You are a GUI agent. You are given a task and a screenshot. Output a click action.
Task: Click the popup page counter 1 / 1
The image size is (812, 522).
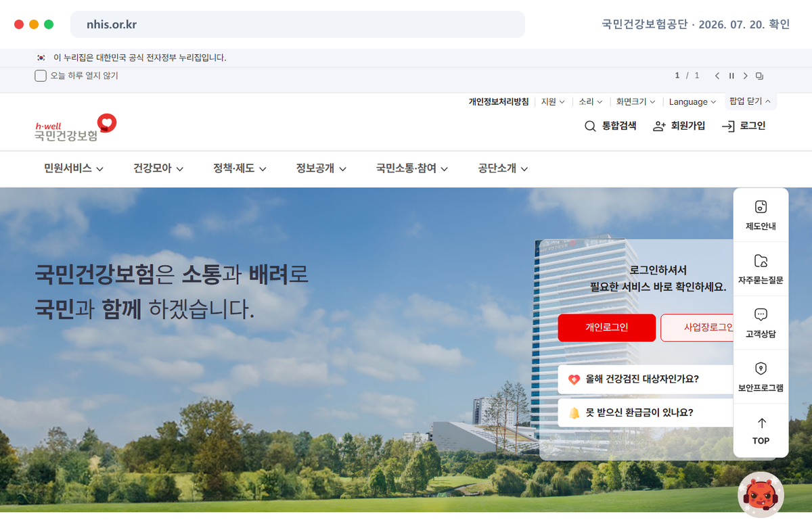687,76
